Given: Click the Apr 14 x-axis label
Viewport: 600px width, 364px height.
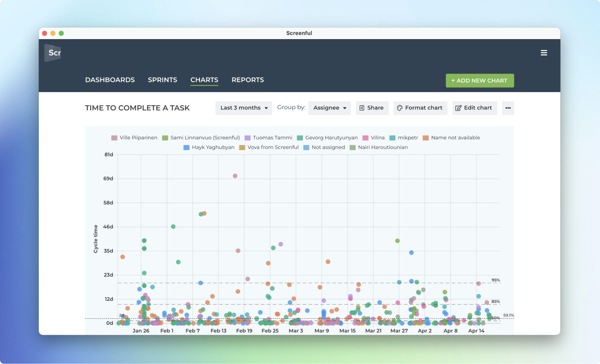Looking at the screenshot, I should pyautogui.click(x=476, y=331).
